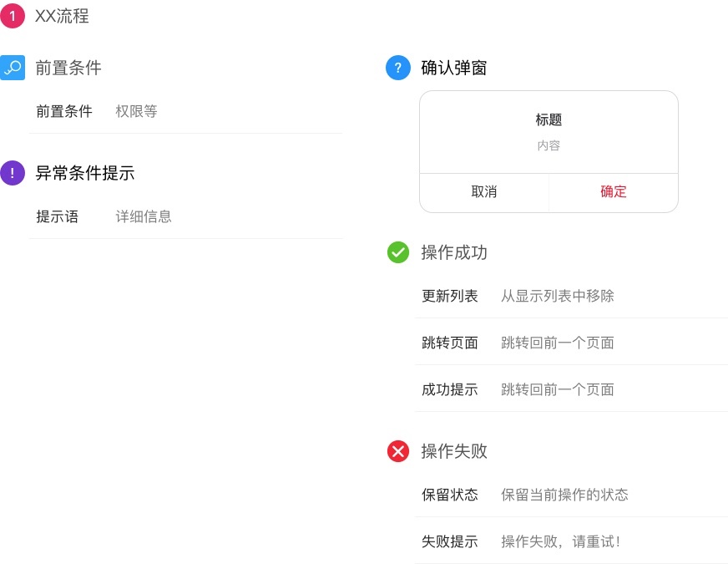
Task: Click the XX流程 title text
Action: point(62,16)
